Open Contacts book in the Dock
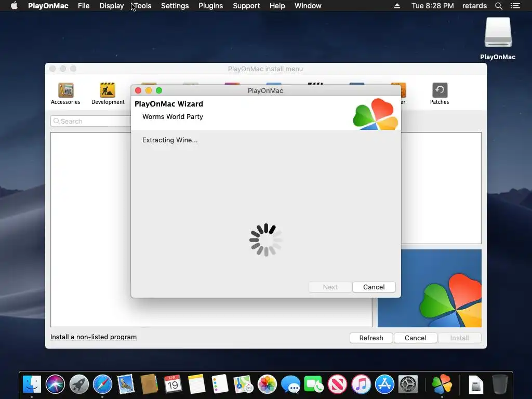The width and height of the screenshot is (532, 399). tap(149, 384)
